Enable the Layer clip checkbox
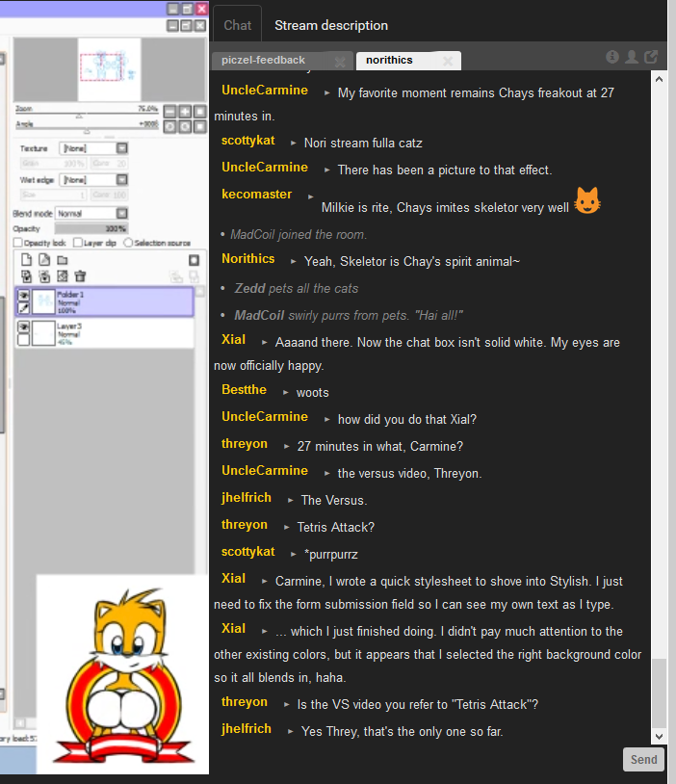This screenshot has height=784, width=676. point(78,243)
